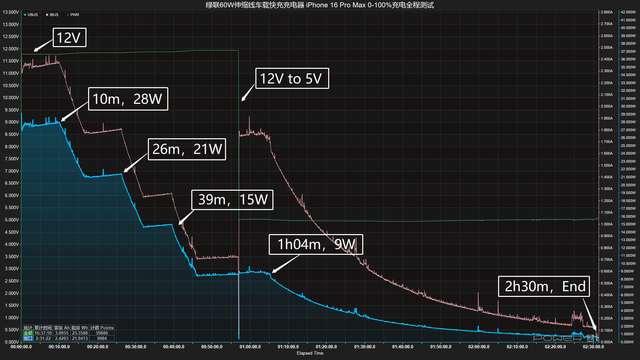
Task: Click the 9084 points cell
Action: pyautogui.click(x=102, y=338)
